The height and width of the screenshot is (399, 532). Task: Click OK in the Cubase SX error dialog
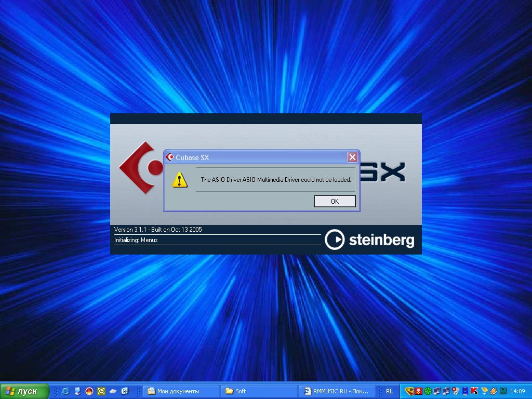[335, 201]
